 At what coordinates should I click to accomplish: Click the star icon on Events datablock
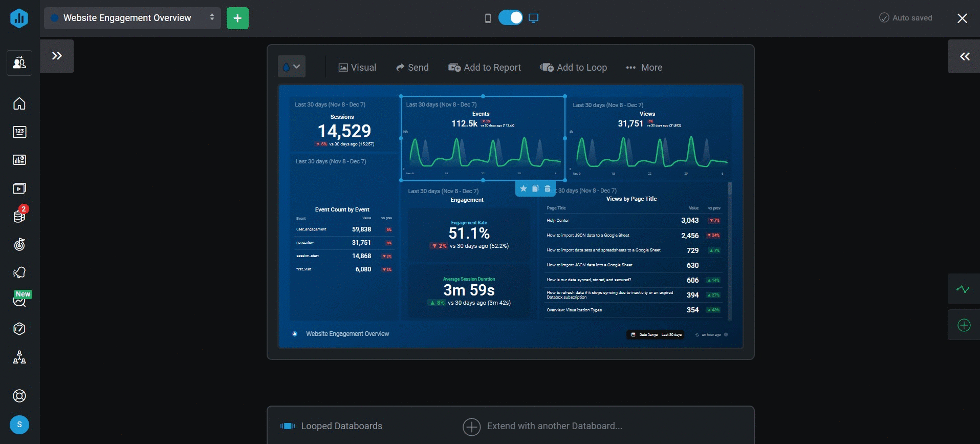[x=523, y=188]
